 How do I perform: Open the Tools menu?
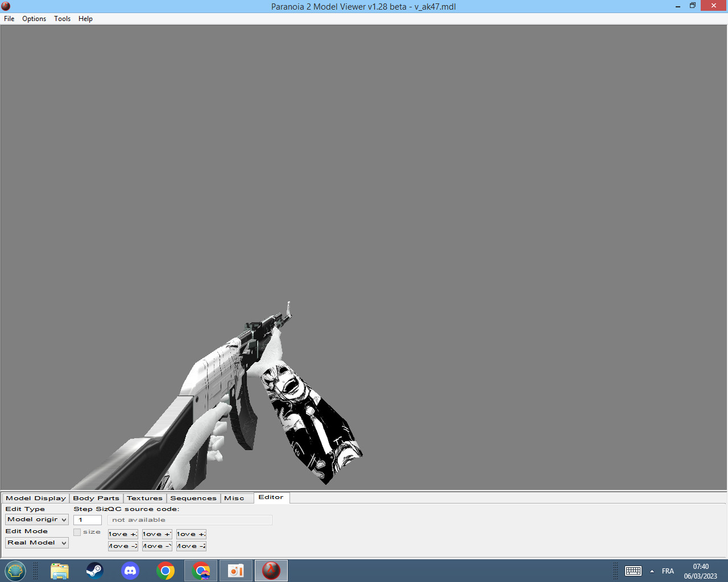coord(62,19)
